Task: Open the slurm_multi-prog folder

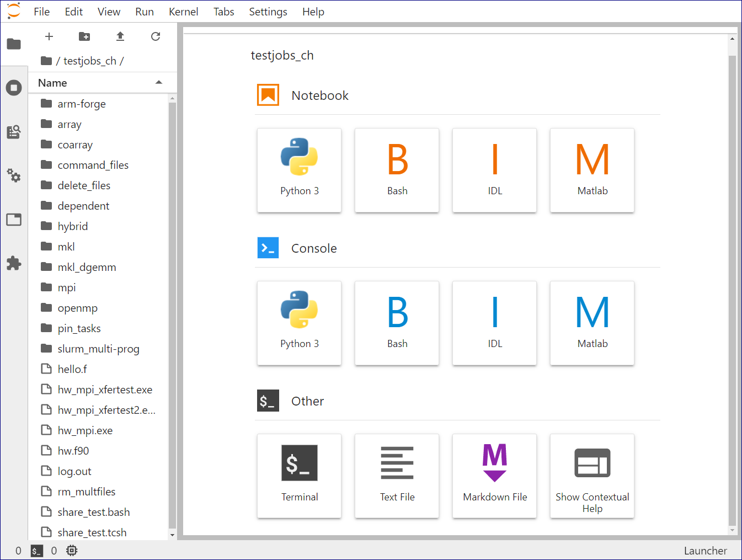Action: click(98, 349)
